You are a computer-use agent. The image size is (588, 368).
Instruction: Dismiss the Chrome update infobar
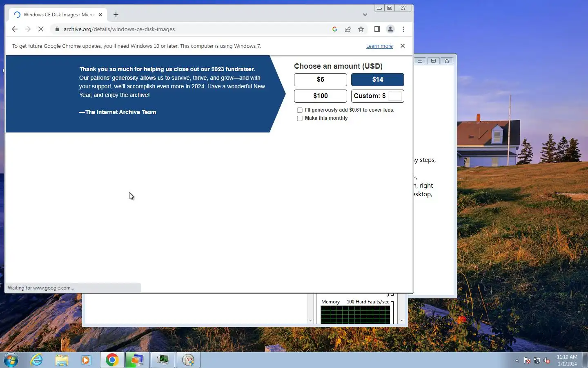tap(403, 46)
